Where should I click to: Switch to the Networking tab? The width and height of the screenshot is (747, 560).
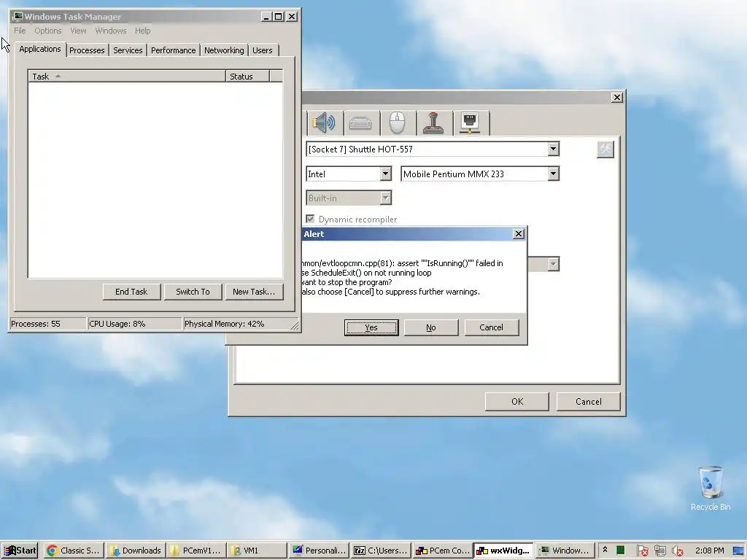click(224, 50)
